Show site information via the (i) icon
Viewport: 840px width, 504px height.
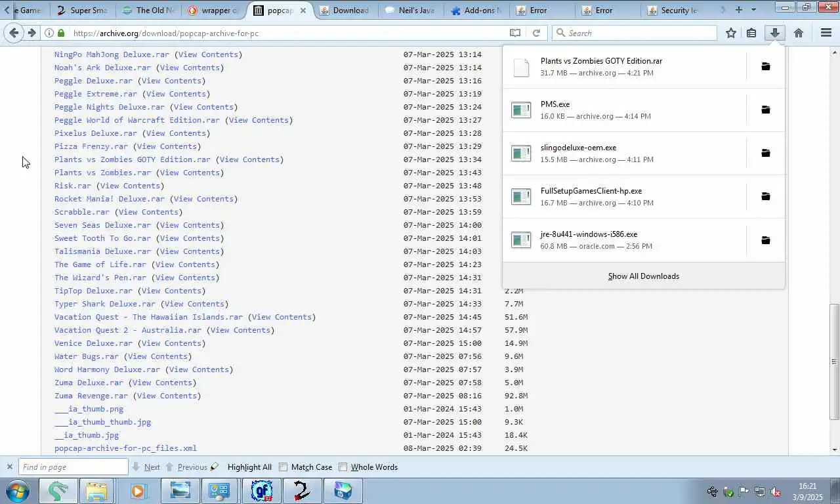point(49,33)
